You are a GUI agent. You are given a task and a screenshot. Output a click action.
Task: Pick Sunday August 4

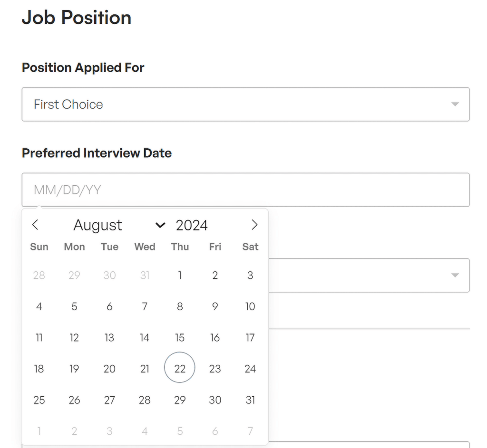(x=39, y=306)
